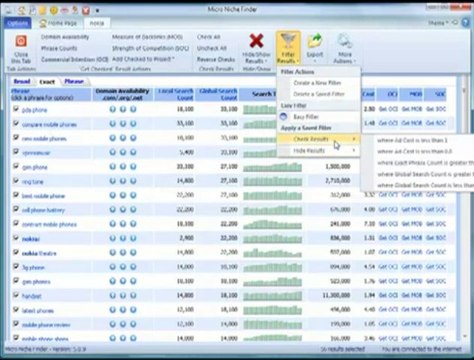Uncheck the pda phone row checkbox

click(16, 109)
